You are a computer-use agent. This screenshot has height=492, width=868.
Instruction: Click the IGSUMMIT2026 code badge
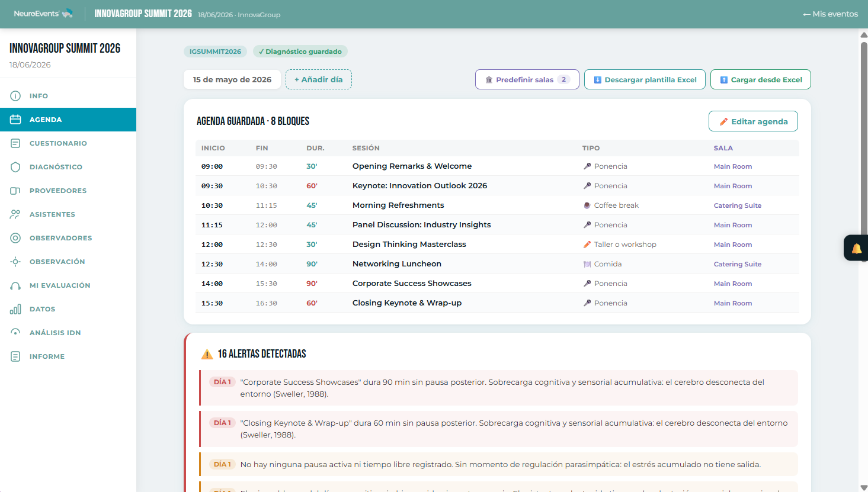pos(215,52)
